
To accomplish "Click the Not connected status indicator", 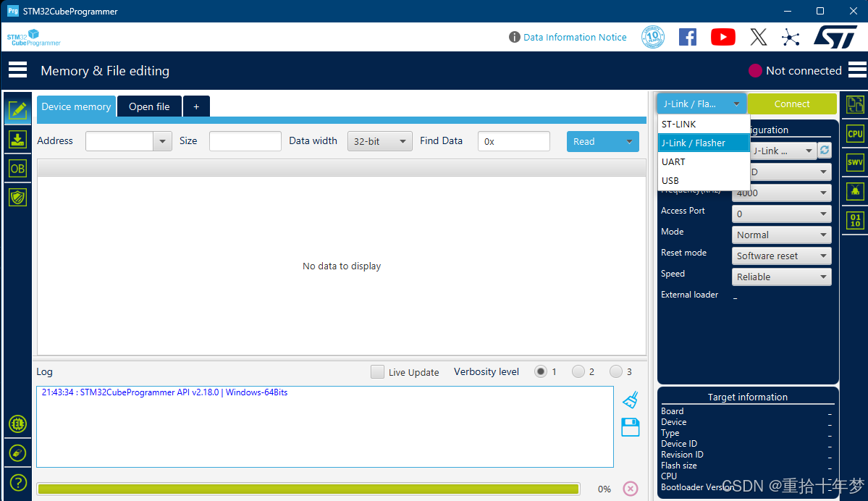I will 795,70.
